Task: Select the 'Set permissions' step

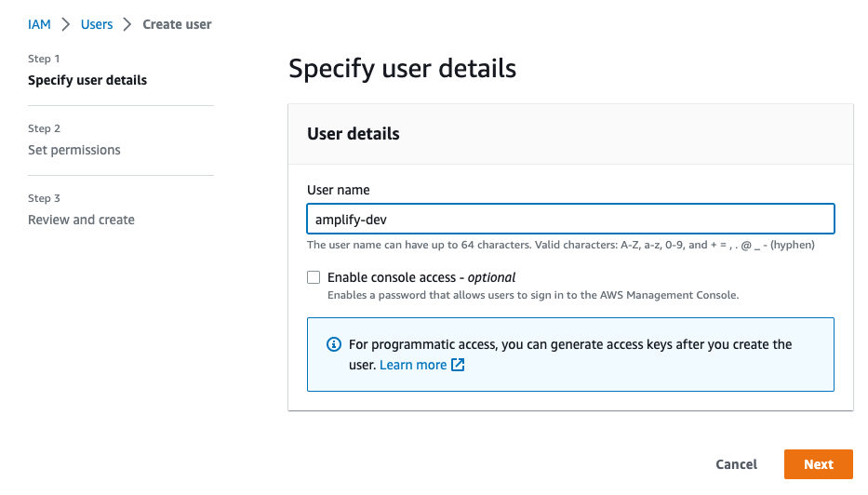Action: tap(74, 150)
